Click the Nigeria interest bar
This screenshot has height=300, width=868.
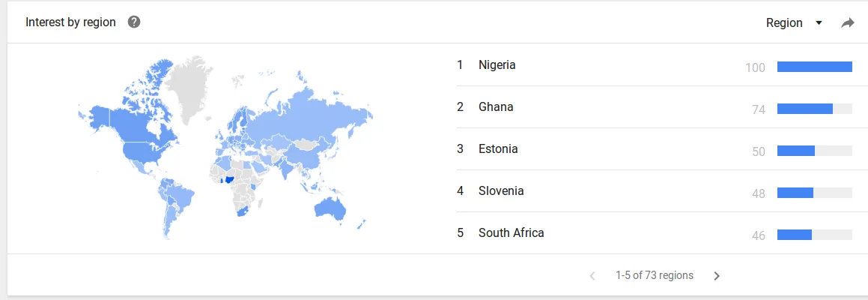point(814,67)
